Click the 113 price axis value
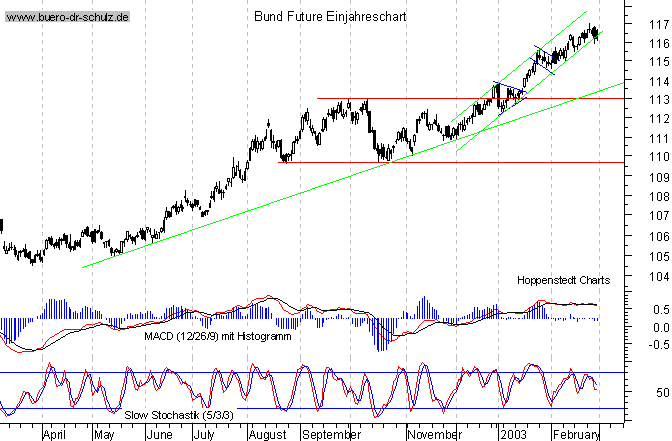 [659, 100]
